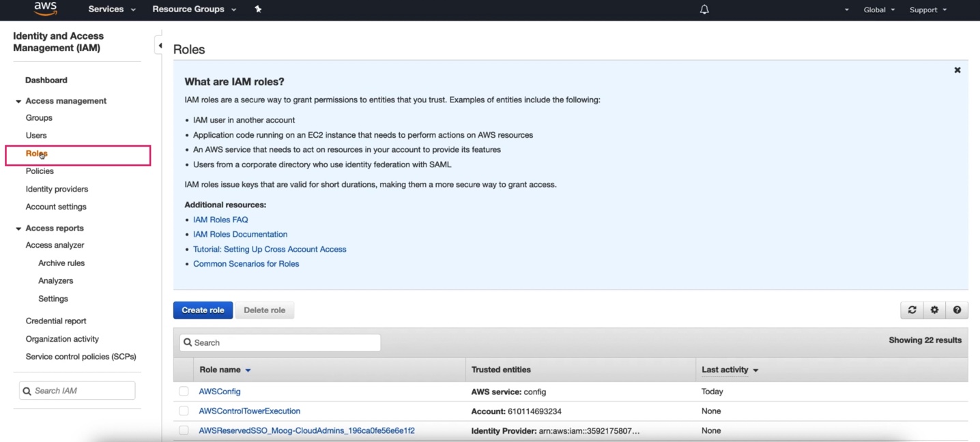The image size is (980, 442).
Task: Open the help question mark icon
Action: coord(957,310)
